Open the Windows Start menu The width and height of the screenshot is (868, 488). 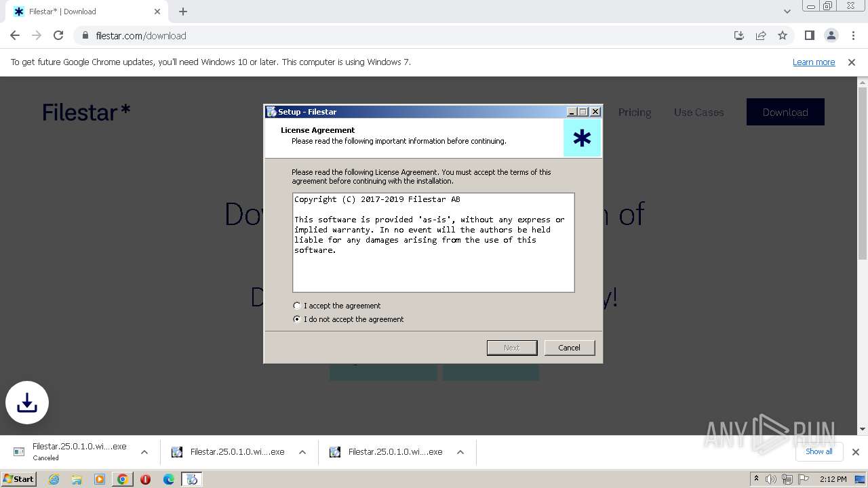[x=18, y=479]
